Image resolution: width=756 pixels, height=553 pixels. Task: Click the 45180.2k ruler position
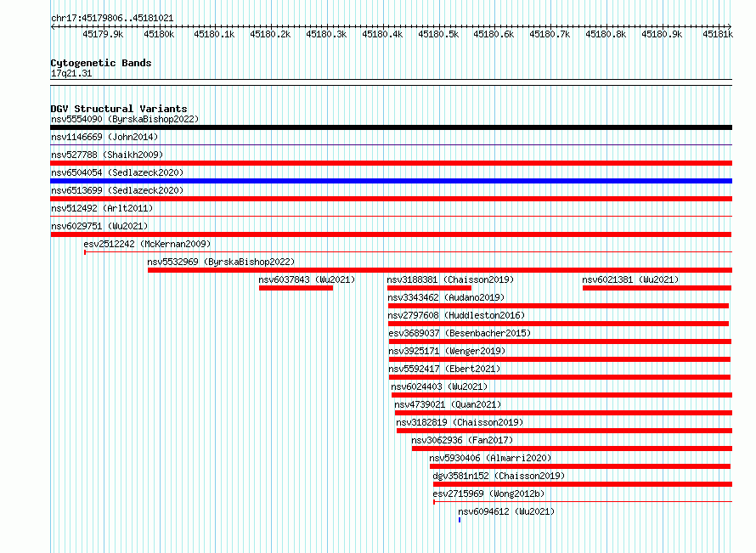point(270,34)
